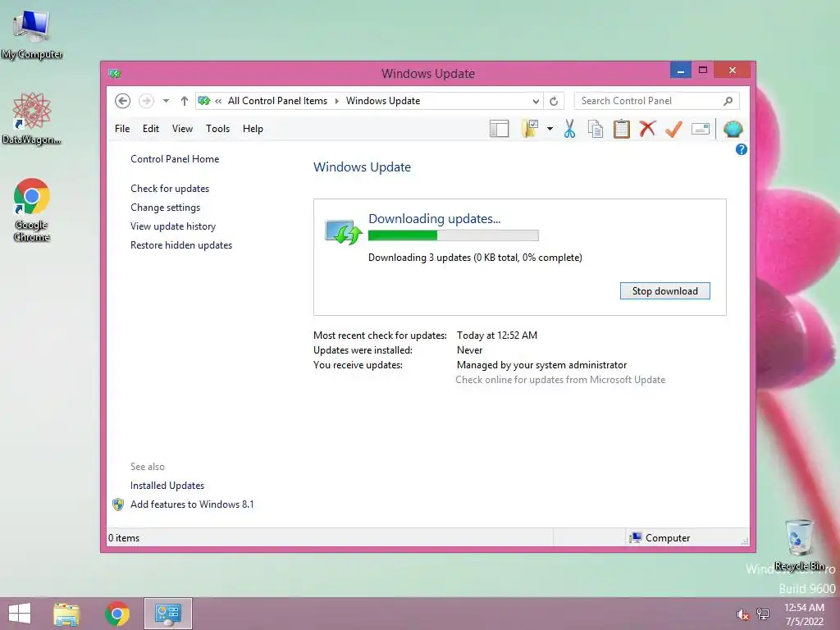Screen dimensions: 840x630
Task: Open the View menu
Action: 182,129
